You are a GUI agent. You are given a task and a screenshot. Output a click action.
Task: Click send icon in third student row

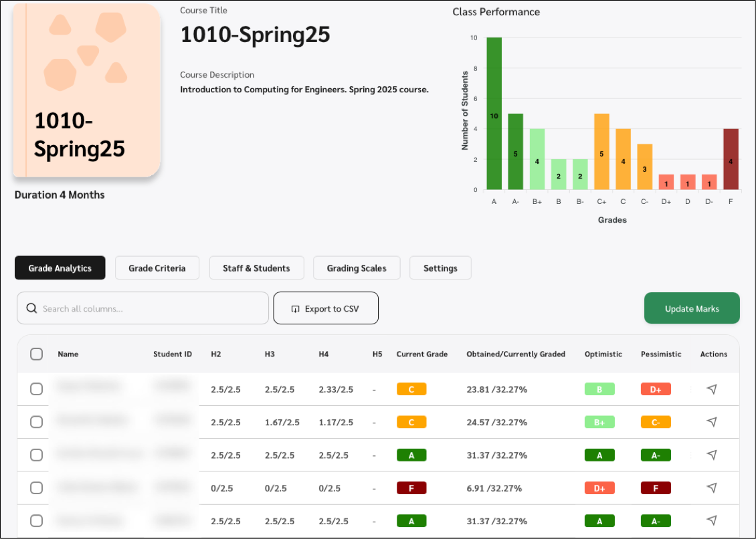coord(712,455)
